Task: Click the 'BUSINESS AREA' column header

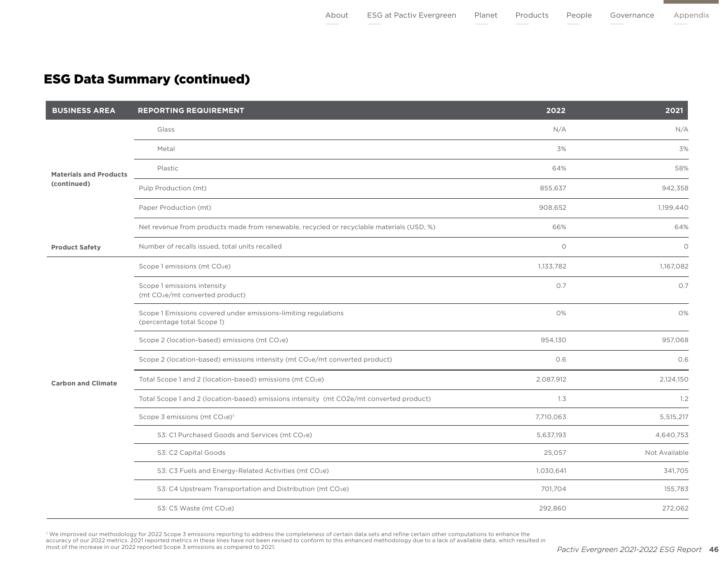Action: tap(83, 110)
